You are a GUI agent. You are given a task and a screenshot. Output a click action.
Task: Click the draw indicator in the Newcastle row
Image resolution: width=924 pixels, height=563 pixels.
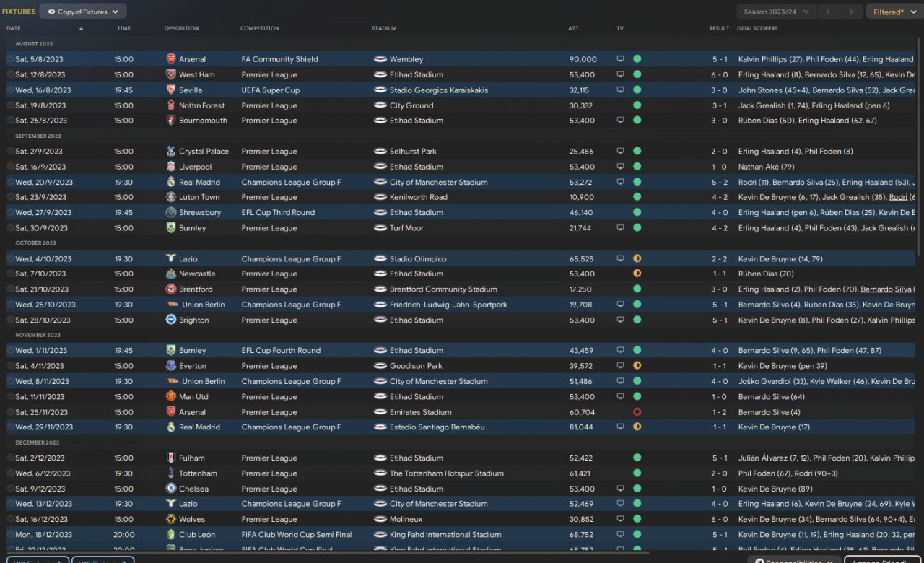point(637,274)
